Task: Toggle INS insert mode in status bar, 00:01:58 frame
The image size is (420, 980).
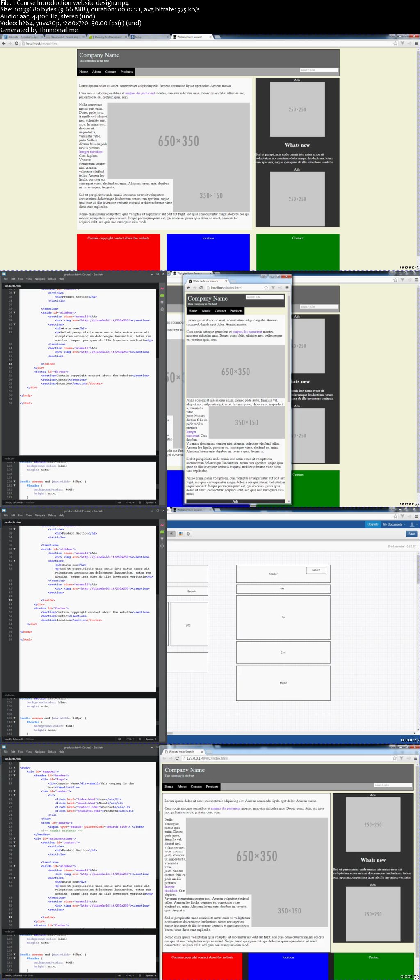Action: [x=119, y=975]
